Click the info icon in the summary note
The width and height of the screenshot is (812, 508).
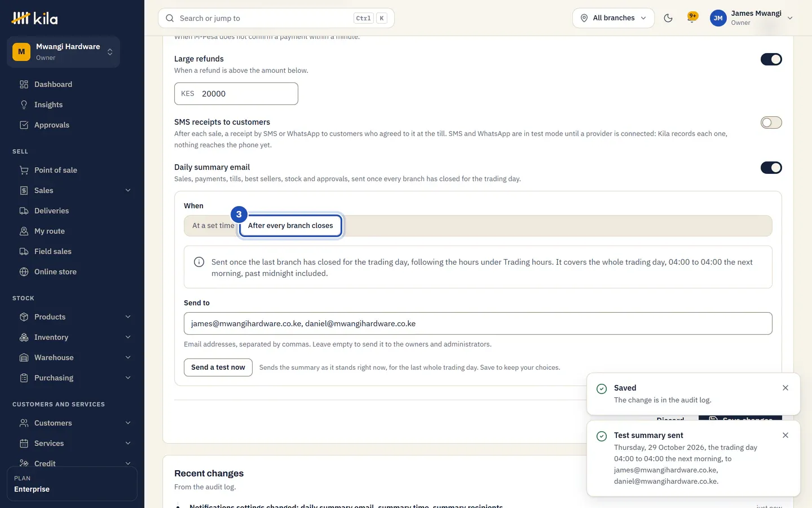pyautogui.click(x=199, y=262)
